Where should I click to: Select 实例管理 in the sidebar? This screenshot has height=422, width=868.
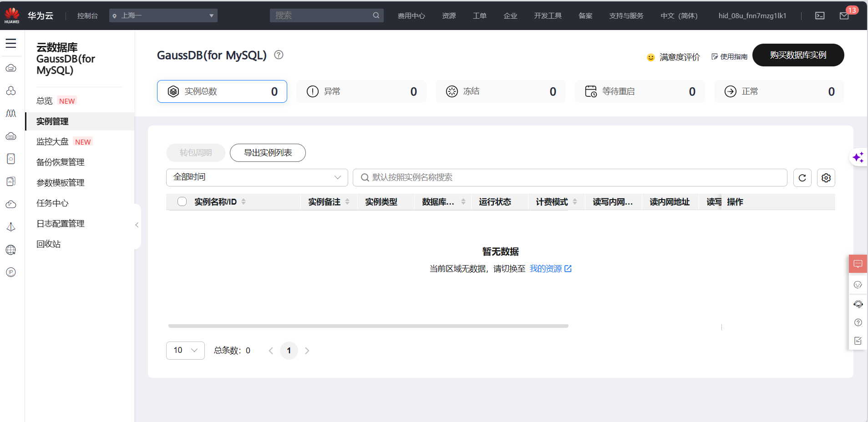pos(80,121)
